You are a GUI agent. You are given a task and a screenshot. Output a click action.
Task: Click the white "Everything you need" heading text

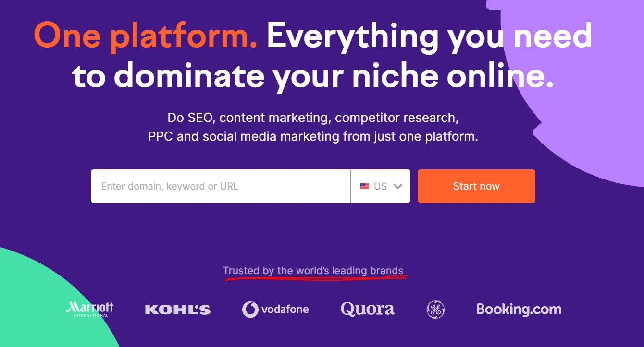429,36
